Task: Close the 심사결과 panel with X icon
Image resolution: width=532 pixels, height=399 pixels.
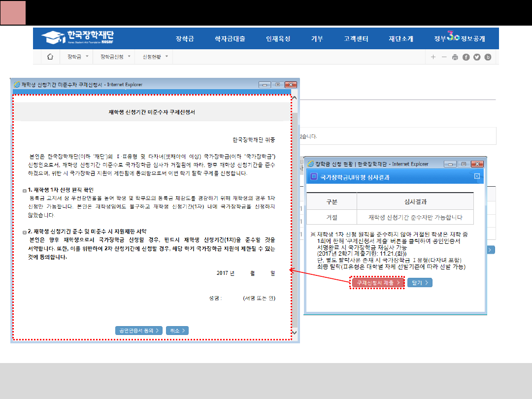Action: [x=477, y=176]
